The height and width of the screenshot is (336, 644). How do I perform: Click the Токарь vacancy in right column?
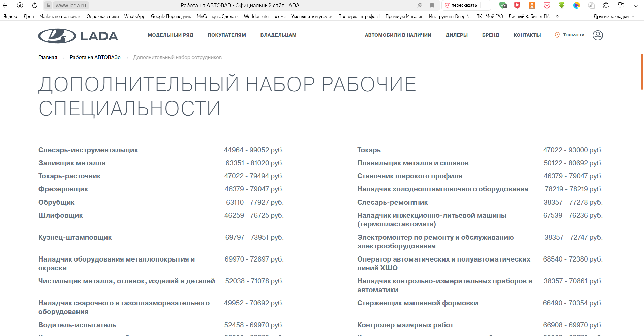369,150
